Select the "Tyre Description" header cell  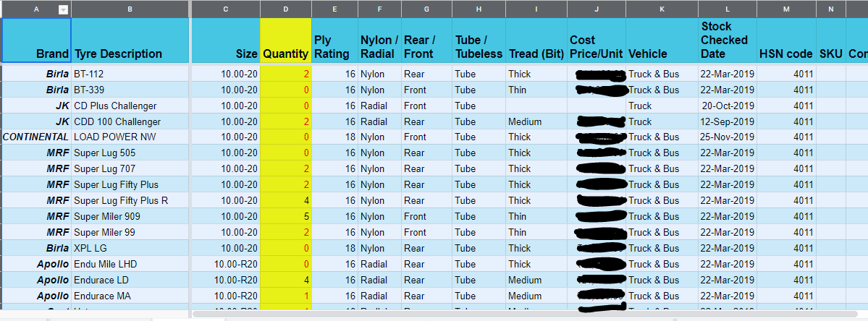click(x=130, y=40)
